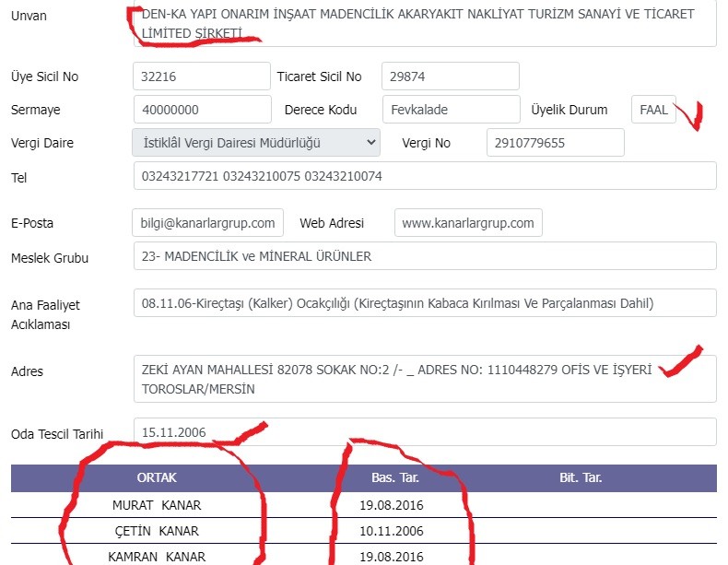The height and width of the screenshot is (565, 728).
Task: Click the Meslek Grubu label
Action: (x=50, y=258)
